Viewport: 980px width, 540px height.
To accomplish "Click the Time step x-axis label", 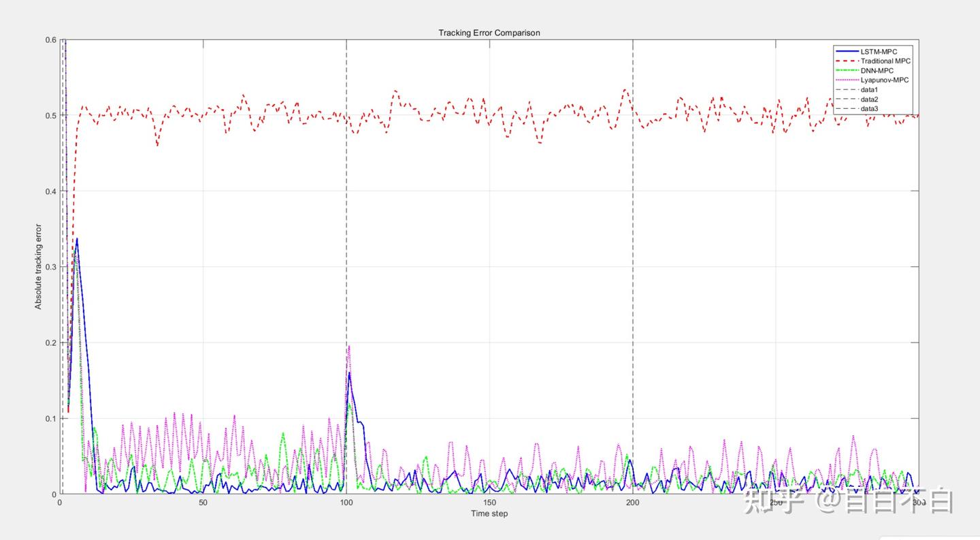I will (x=489, y=513).
